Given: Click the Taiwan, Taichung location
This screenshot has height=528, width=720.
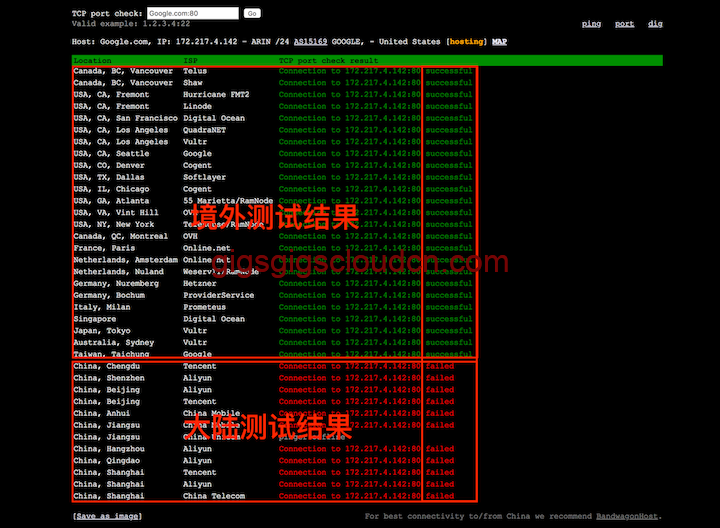Looking at the screenshot, I should [x=111, y=354].
